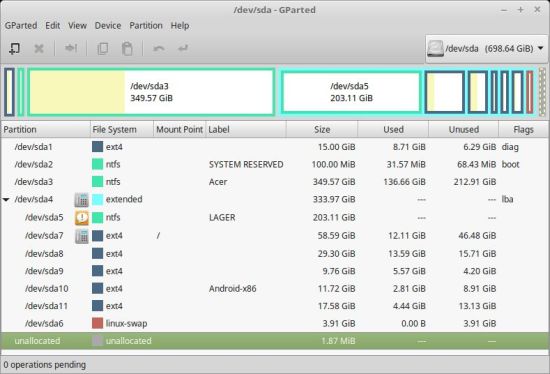This screenshot has width=550, height=374.
Task: Click the New partition toolbar icon
Action: point(14,48)
